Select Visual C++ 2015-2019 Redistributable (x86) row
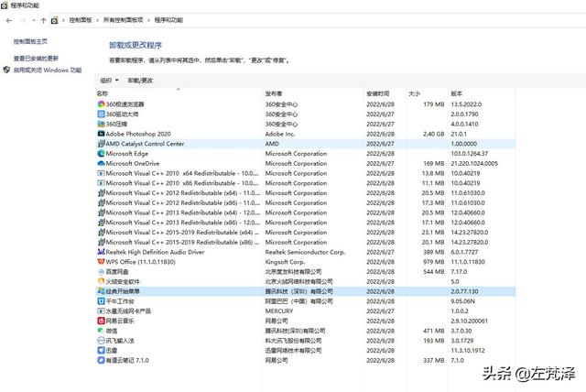The height and width of the screenshot is (392, 586). point(306,242)
